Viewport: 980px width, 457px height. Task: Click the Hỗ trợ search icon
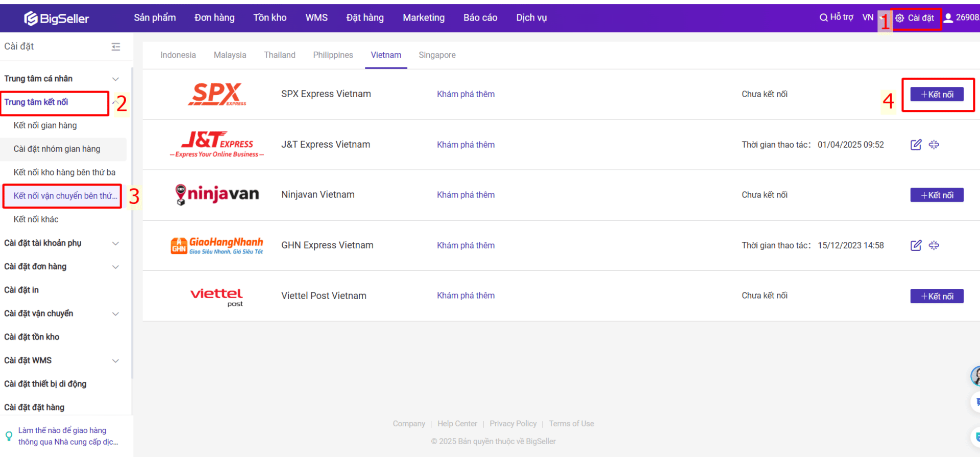pos(823,17)
